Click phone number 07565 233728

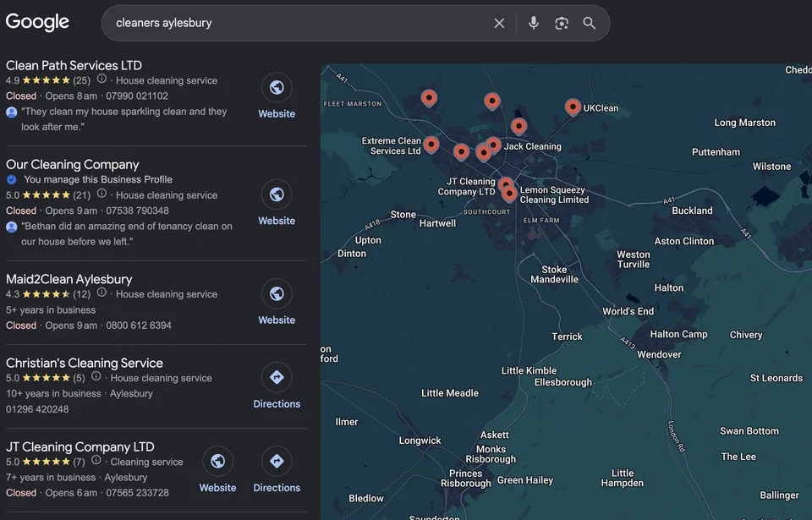click(137, 493)
